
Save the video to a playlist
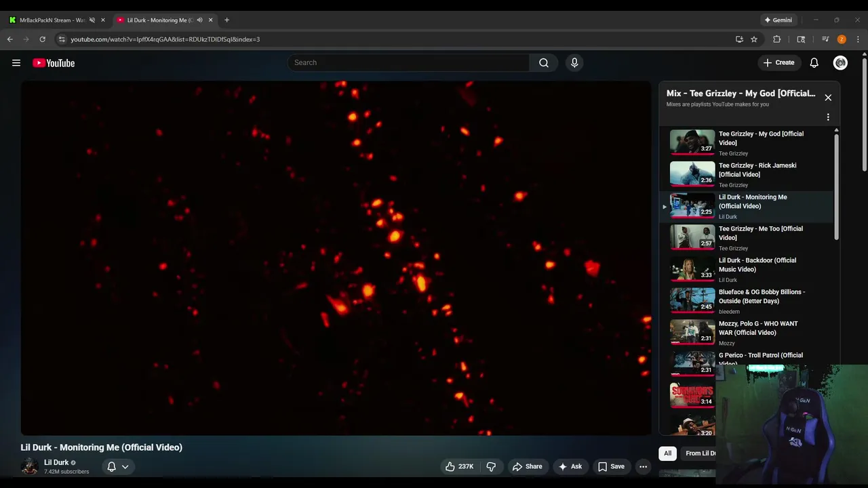(610, 466)
